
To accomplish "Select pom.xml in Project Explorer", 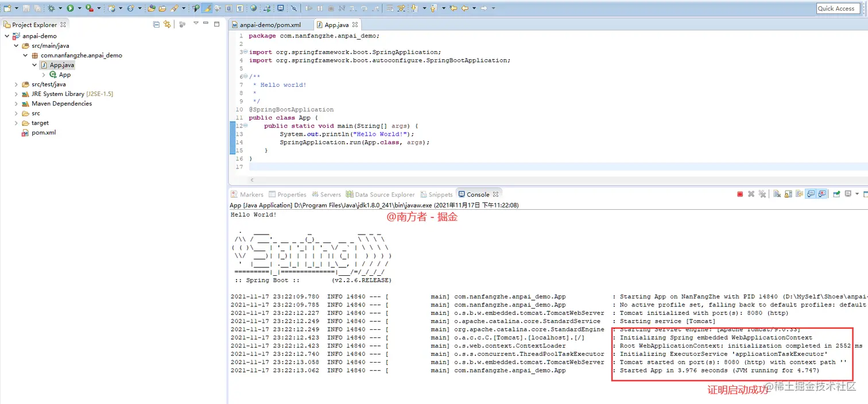I will (x=43, y=132).
